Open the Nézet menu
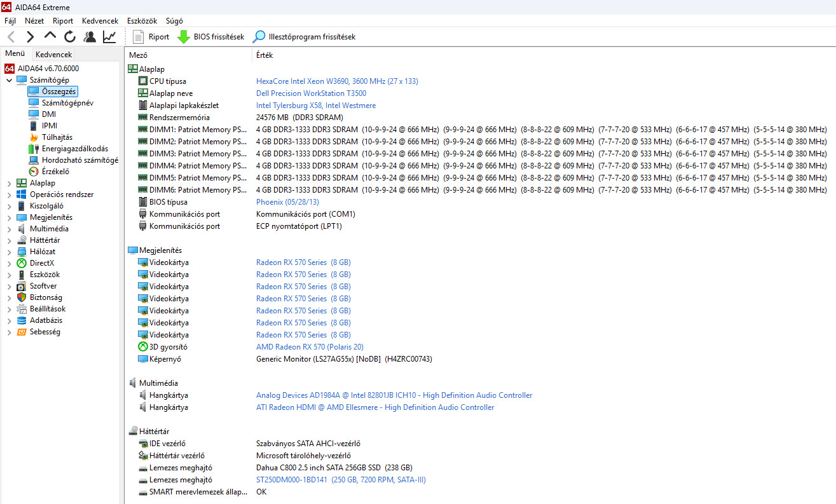 [x=34, y=20]
